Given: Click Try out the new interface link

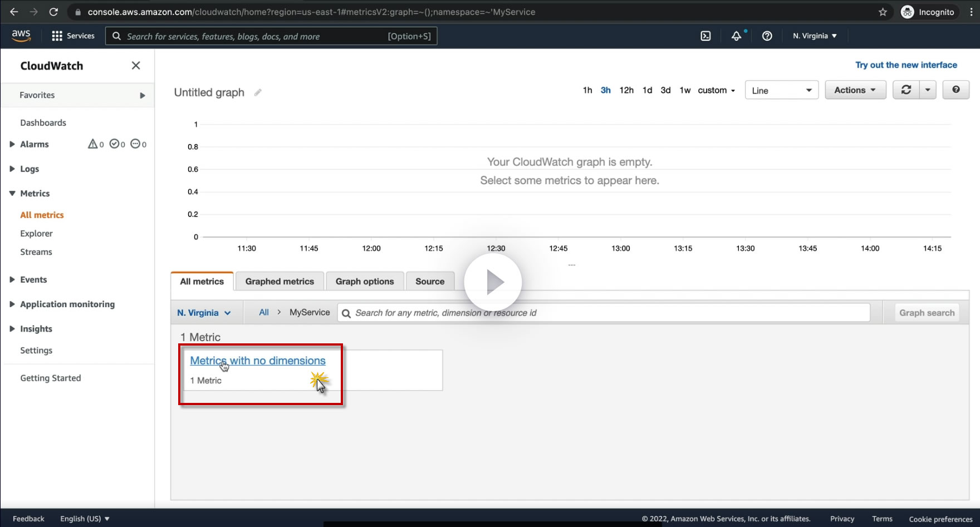Looking at the screenshot, I should 906,65.
